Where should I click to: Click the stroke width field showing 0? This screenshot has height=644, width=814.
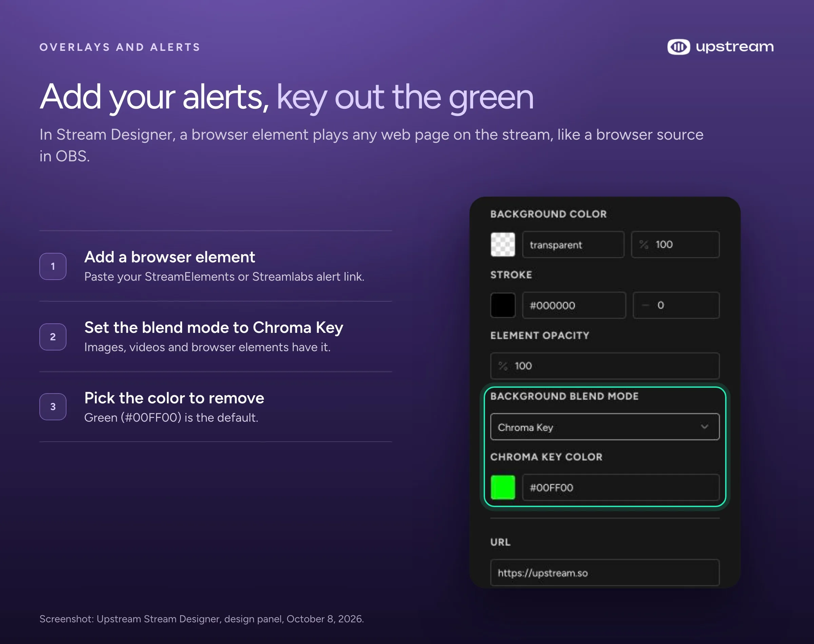coord(676,305)
